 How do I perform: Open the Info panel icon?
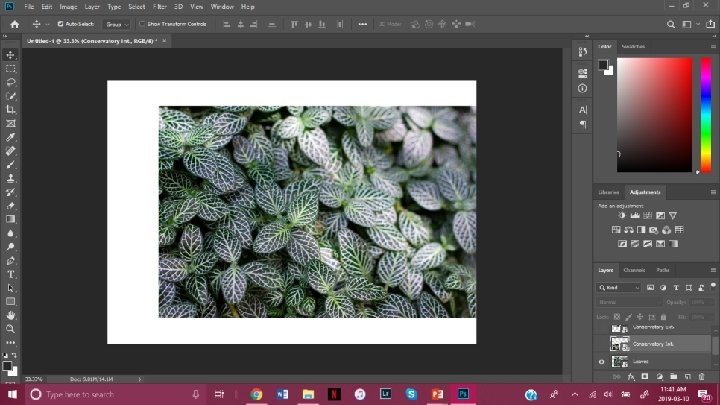[582, 88]
